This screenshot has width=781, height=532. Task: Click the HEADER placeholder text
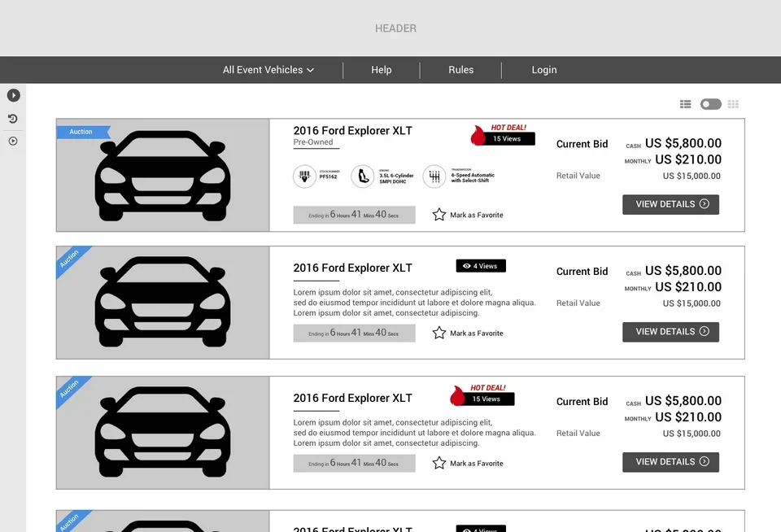tap(395, 28)
